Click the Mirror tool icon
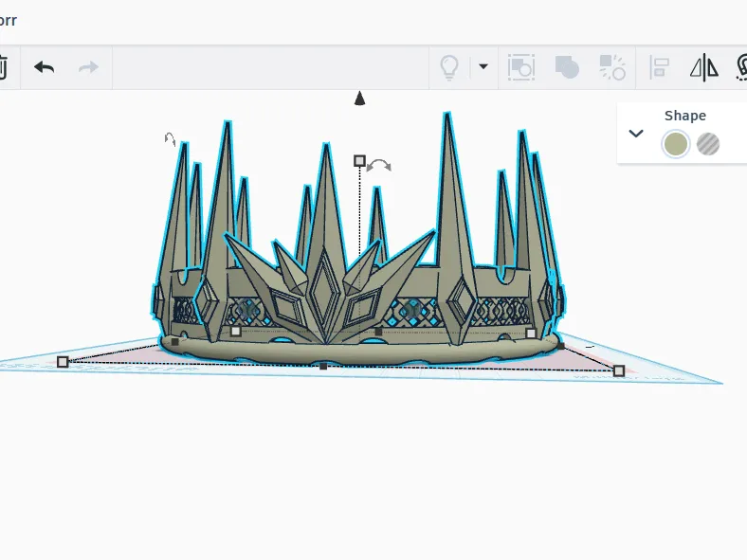Image resolution: width=747 pixels, height=560 pixels. point(704,67)
